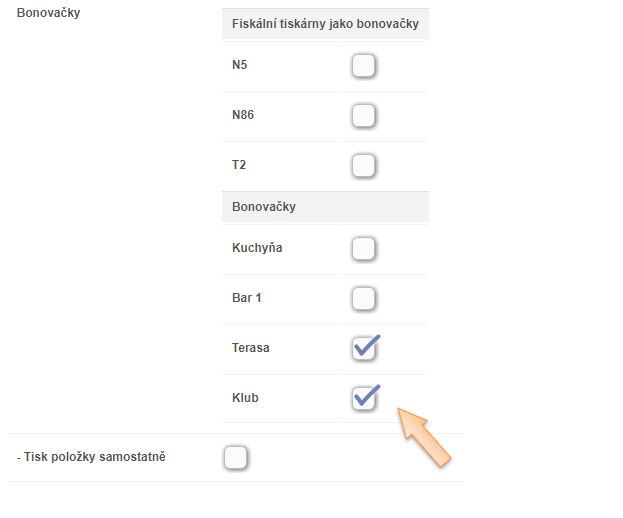Select the Klub label text
The image size is (623, 518).
(x=245, y=398)
